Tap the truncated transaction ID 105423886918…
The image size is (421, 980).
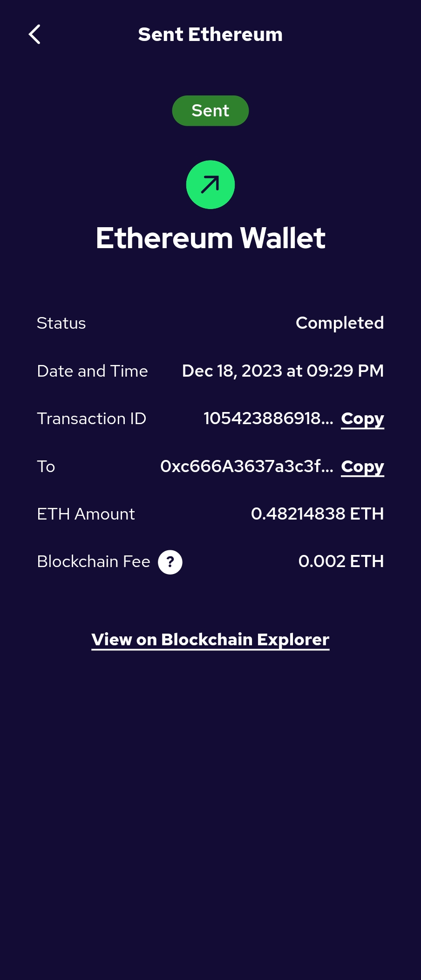click(x=268, y=419)
